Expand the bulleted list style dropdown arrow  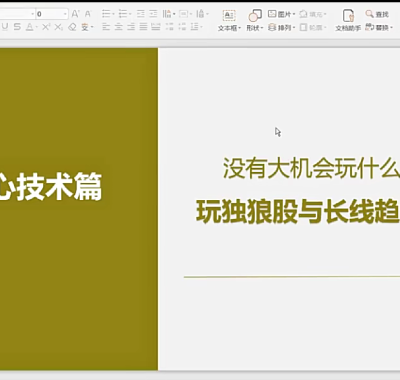coord(113,14)
